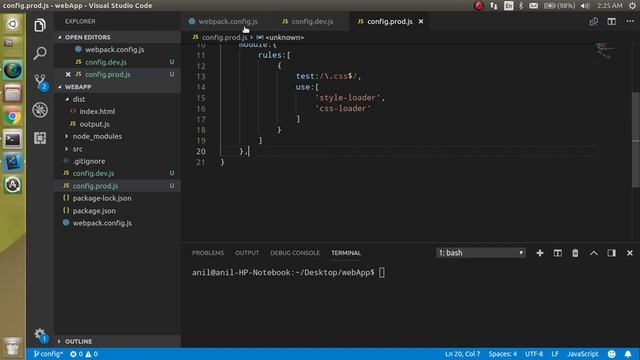640x360 pixels.
Task: Open the terminal selector 1: bash dropdown
Action: tap(481, 253)
